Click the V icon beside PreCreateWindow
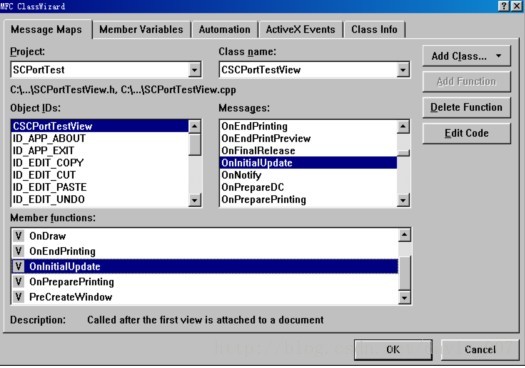Screen dimensions: 525x368 [18, 297]
